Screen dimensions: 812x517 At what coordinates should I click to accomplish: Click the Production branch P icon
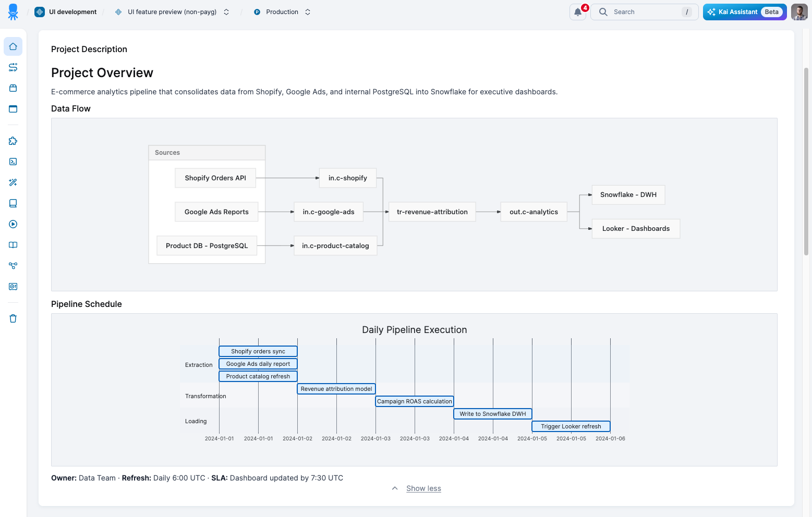click(257, 12)
